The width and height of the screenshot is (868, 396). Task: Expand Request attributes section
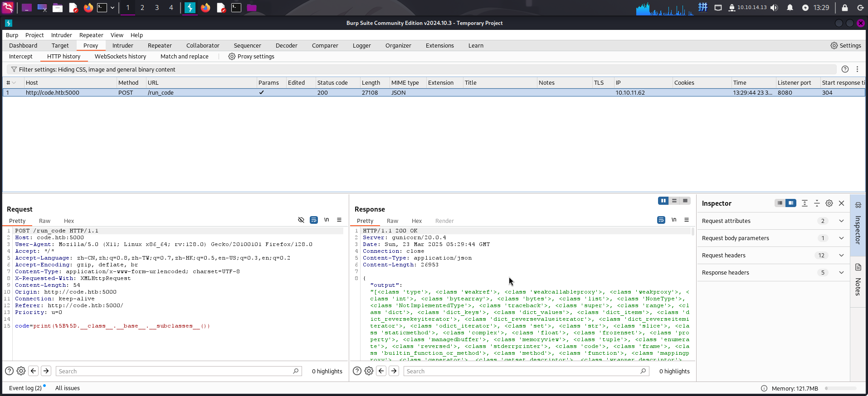(841, 221)
